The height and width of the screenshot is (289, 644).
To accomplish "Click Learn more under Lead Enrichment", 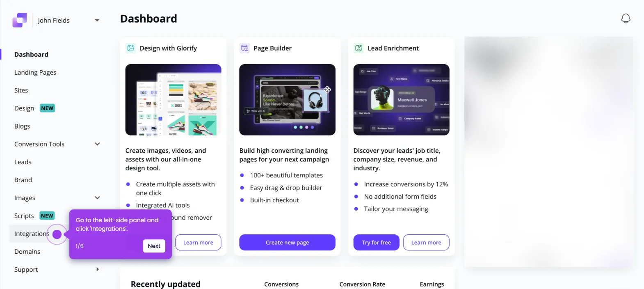I will click(426, 242).
